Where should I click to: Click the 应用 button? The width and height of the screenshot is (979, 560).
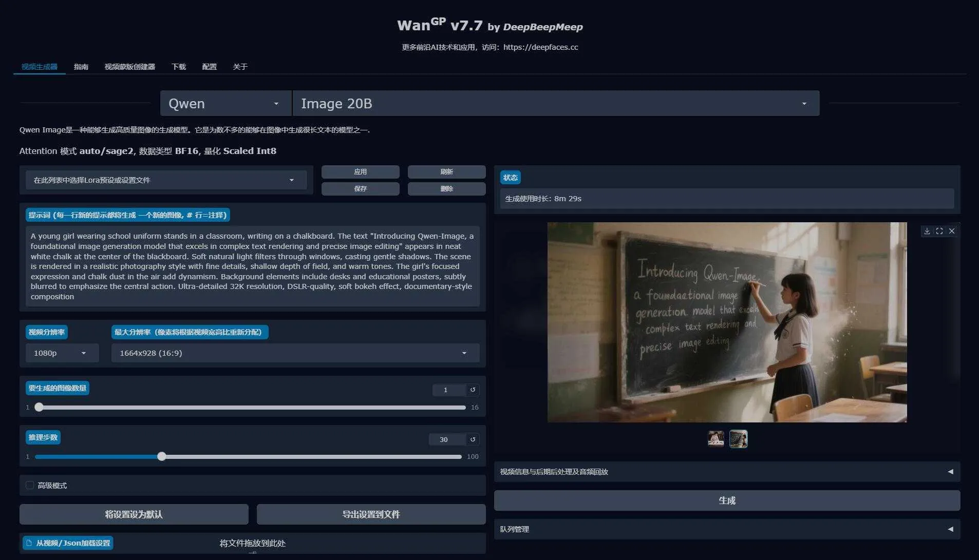pyautogui.click(x=361, y=172)
